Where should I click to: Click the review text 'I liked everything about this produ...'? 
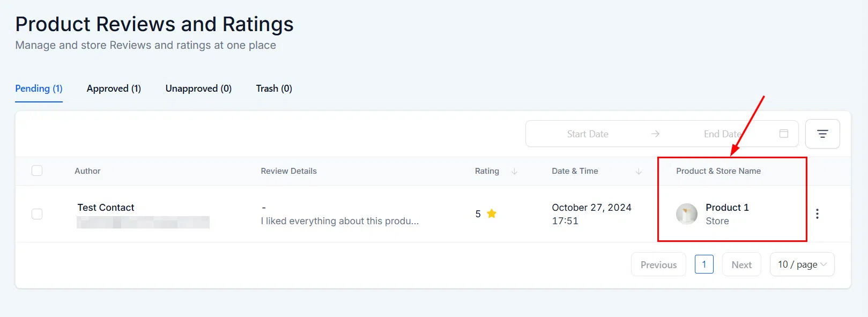point(340,221)
